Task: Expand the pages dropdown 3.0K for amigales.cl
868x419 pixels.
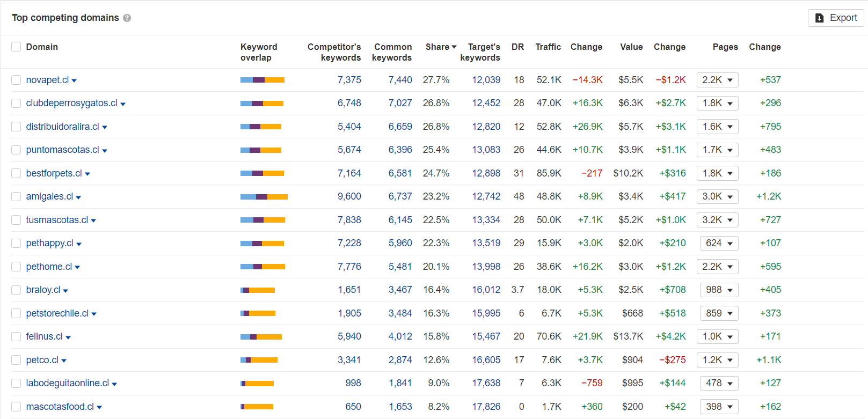Action: [717, 196]
